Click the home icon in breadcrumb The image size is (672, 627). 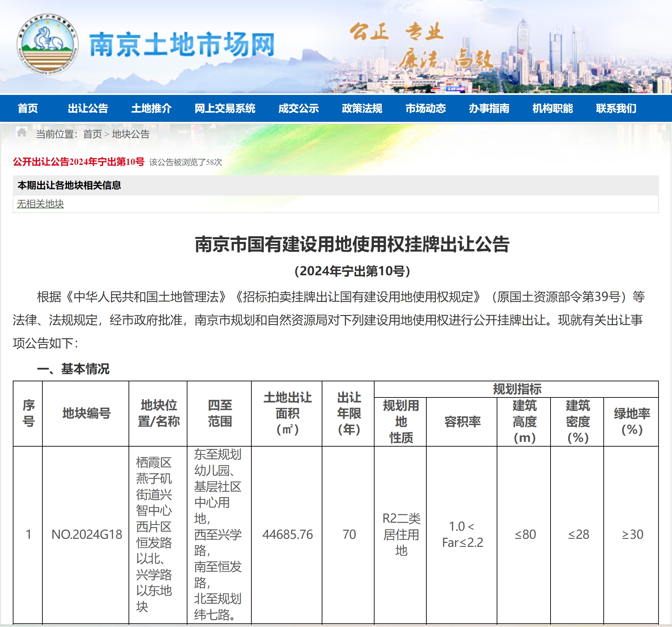click(x=22, y=132)
